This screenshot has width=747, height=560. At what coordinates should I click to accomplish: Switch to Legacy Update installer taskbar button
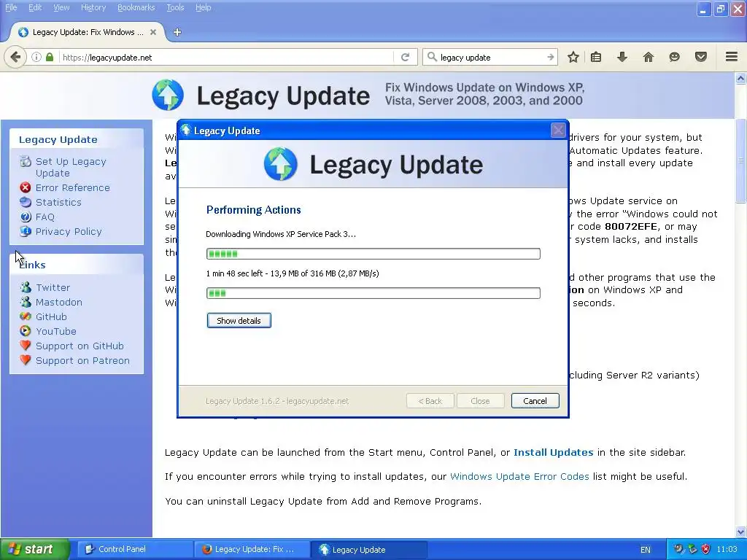pyautogui.click(x=369, y=549)
